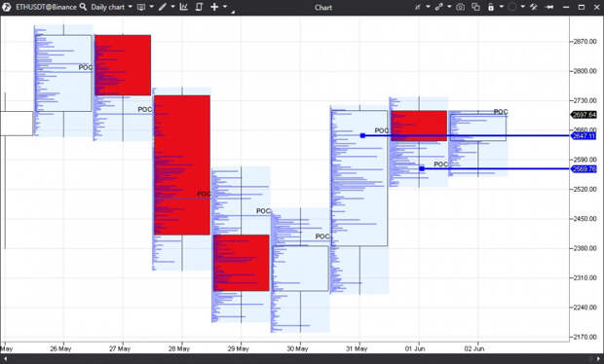Expand the drawing tools dropdown arrow

tap(172, 7)
